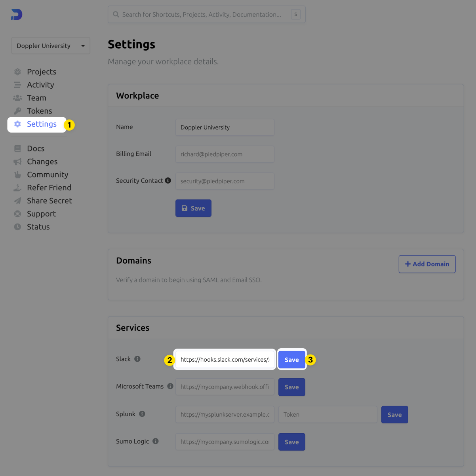Click the Sumo Logic URL field
Viewport: 476px width, 476px height.
pyautogui.click(x=225, y=442)
